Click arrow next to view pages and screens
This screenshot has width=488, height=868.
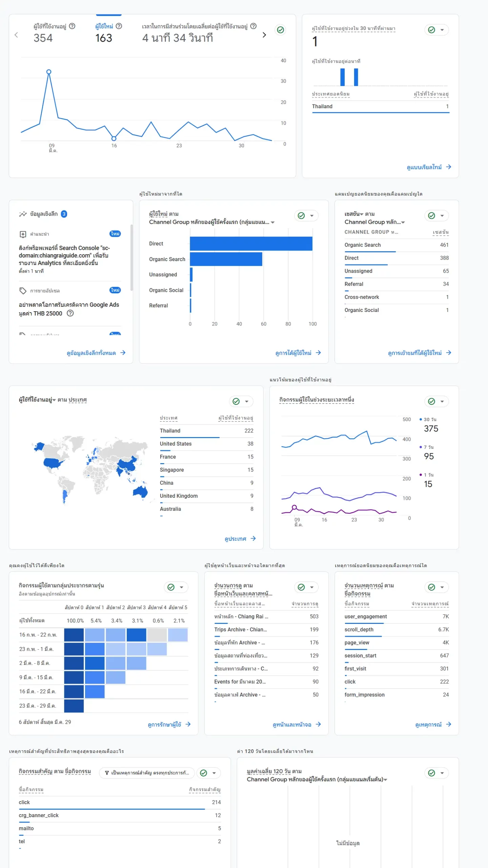[x=318, y=724]
